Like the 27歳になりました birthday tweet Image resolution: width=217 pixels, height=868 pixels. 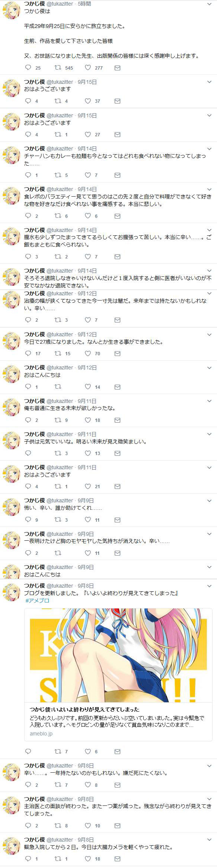coord(88,353)
